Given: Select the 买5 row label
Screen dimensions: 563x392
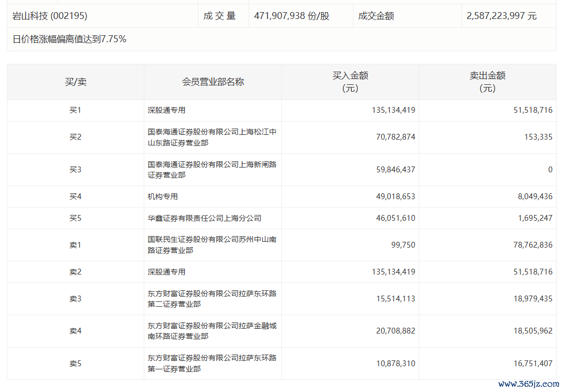Looking at the screenshot, I should coord(75,218).
